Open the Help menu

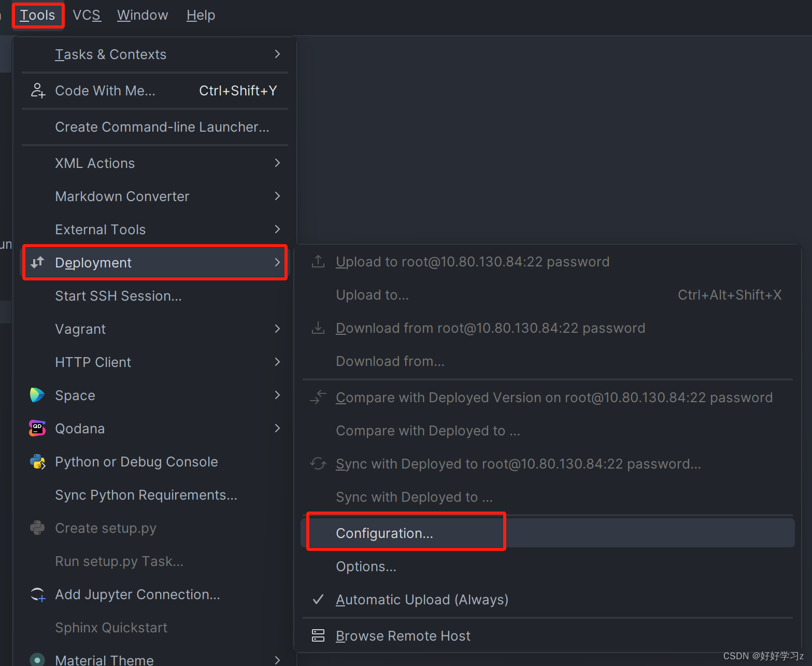[201, 15]
